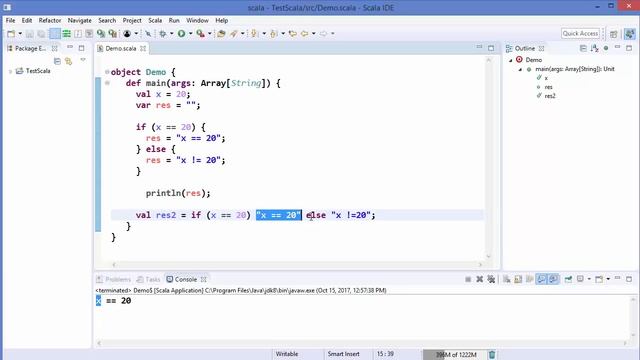Screen dimensions: 640x360
Task: Remove all terminated launches double-X icon
Action: [x=491, y=279]
